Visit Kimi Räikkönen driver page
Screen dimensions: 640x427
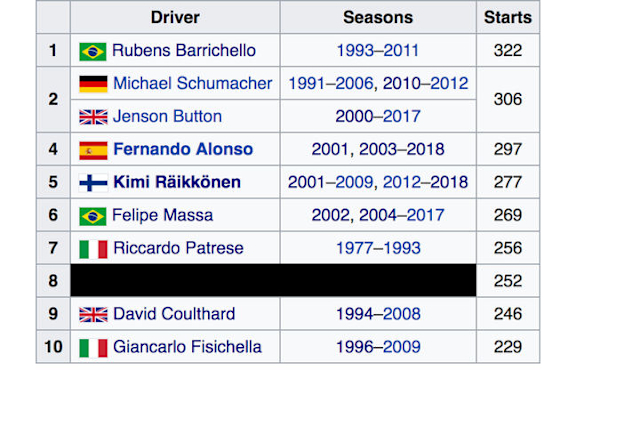[x=177, y=182]
